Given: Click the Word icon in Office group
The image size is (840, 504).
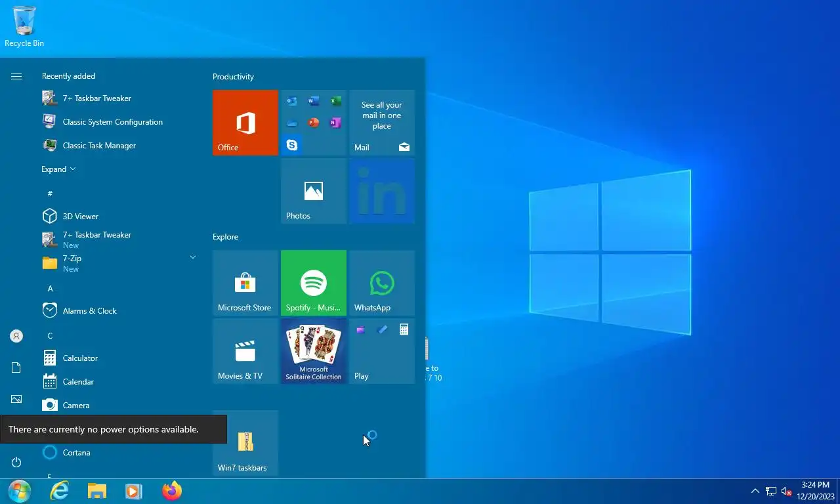Looking at the screenshot, I should [314, 101].
